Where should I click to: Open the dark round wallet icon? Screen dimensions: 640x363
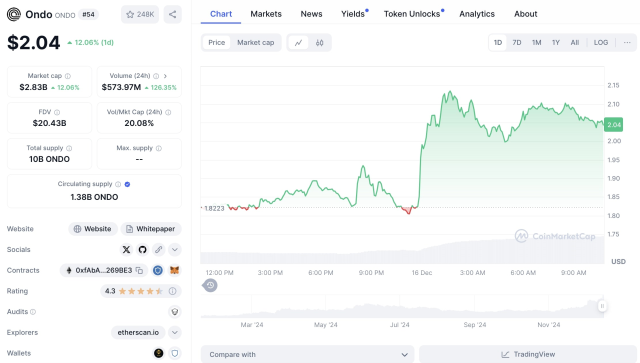click(x=158, y=353)
